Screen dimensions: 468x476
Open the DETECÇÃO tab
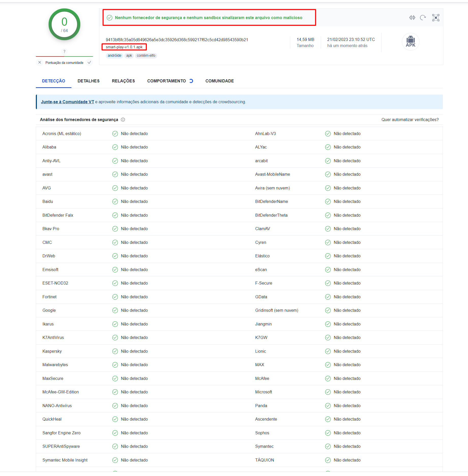tap(54, 81)
